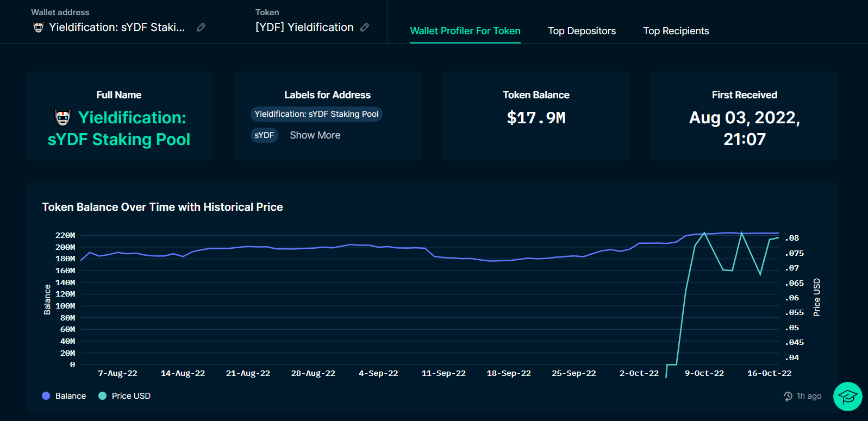Switch to the Top Recipients tab

click(676, 31)
